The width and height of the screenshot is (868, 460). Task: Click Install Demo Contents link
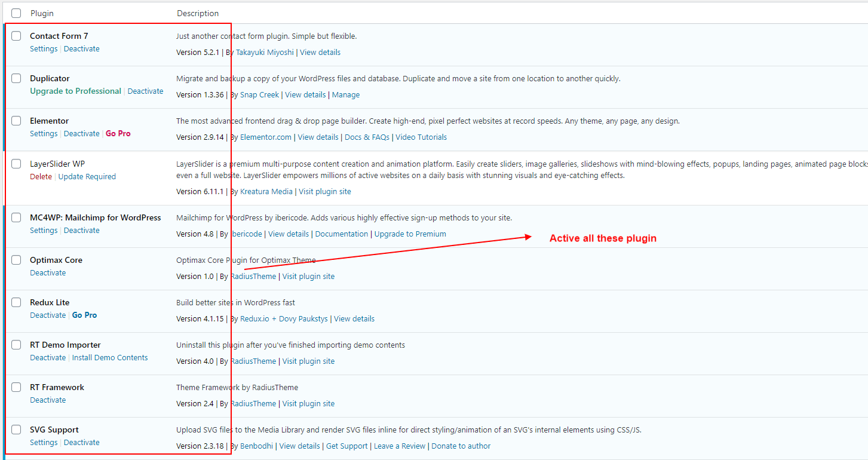(110, 358)
